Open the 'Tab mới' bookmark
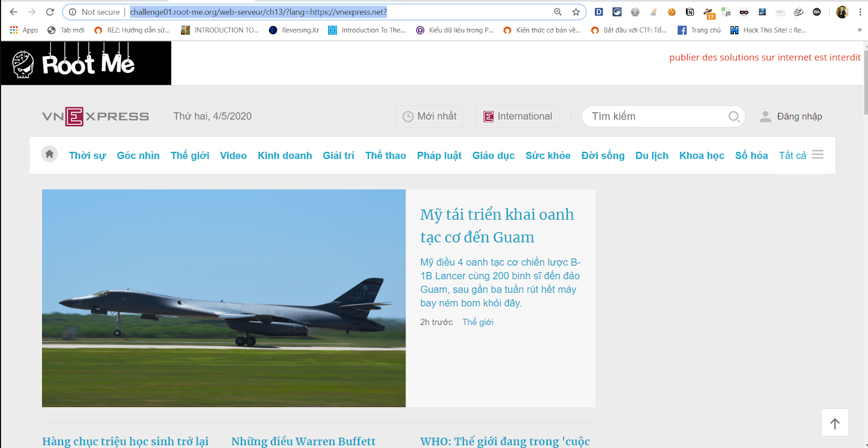Screen dimensions: 868x448 pyautogui.click(x=66, y=30)
